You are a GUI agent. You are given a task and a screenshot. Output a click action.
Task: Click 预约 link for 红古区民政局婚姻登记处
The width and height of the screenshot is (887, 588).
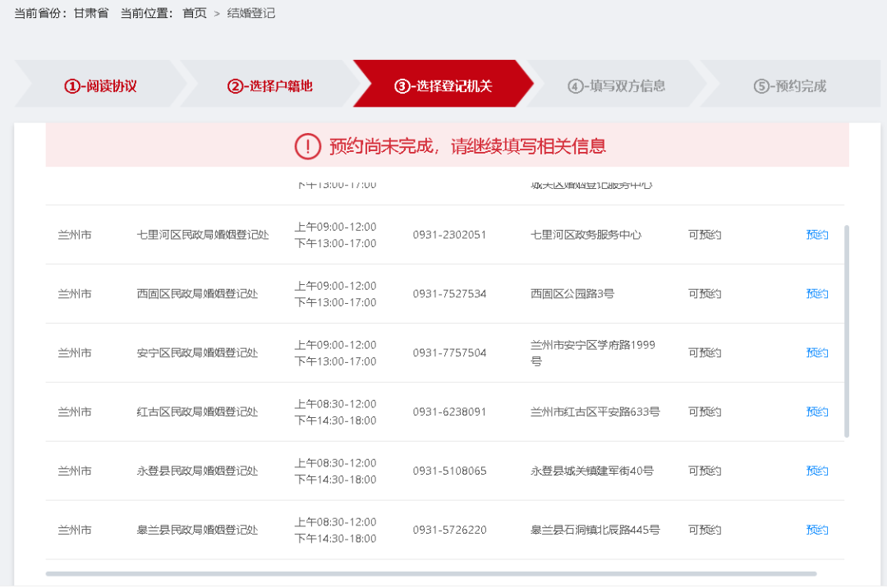tap(816, 412)
